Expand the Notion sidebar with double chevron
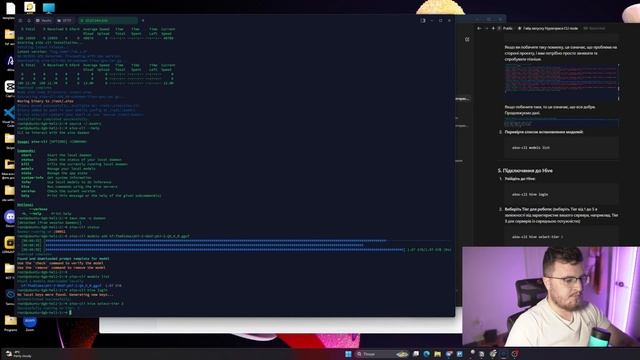Image resolution: width=640 pixels, height=360 pixels. [467, 40]
